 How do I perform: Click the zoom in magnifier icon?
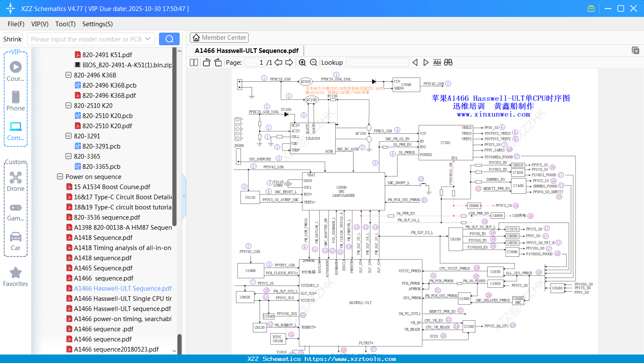click(302, 63)
